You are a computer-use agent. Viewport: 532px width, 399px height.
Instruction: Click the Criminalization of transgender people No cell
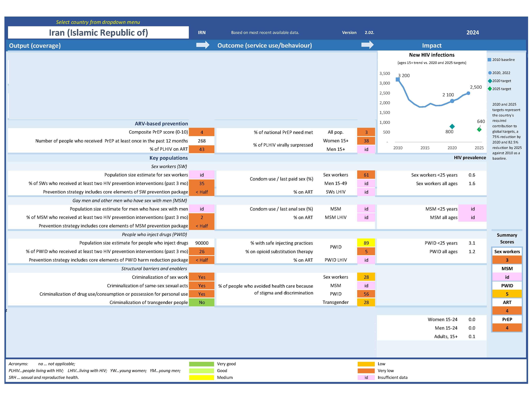(202, 302)
